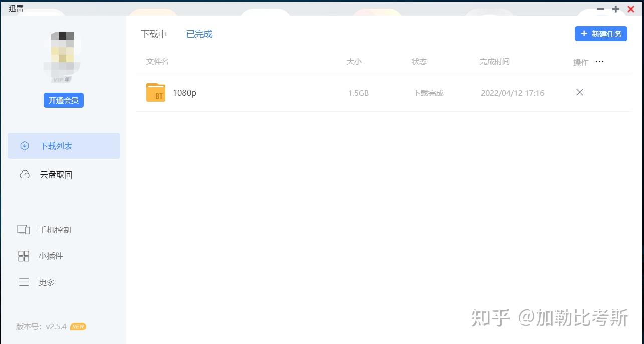The height and width of the screenshot is (344, 644).
Task: Click the 文件名 filename column header
Action: click(x=157, y=61)
